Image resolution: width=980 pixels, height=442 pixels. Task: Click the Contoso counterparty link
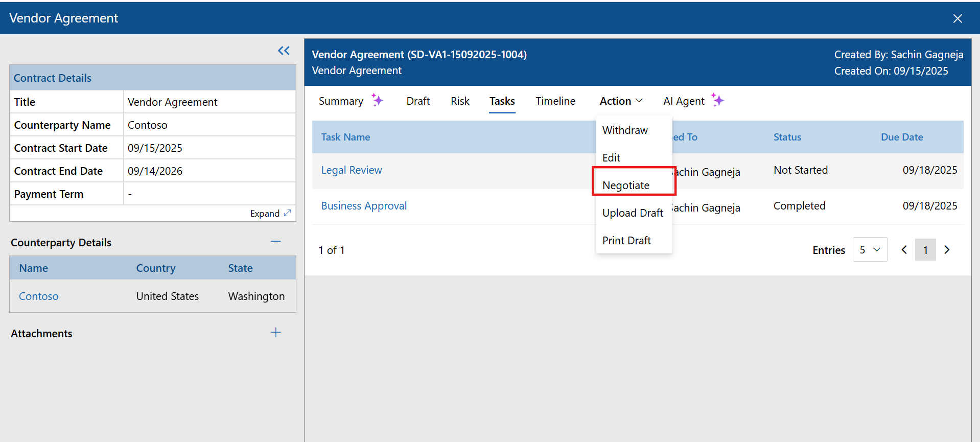tap(39, 296)
